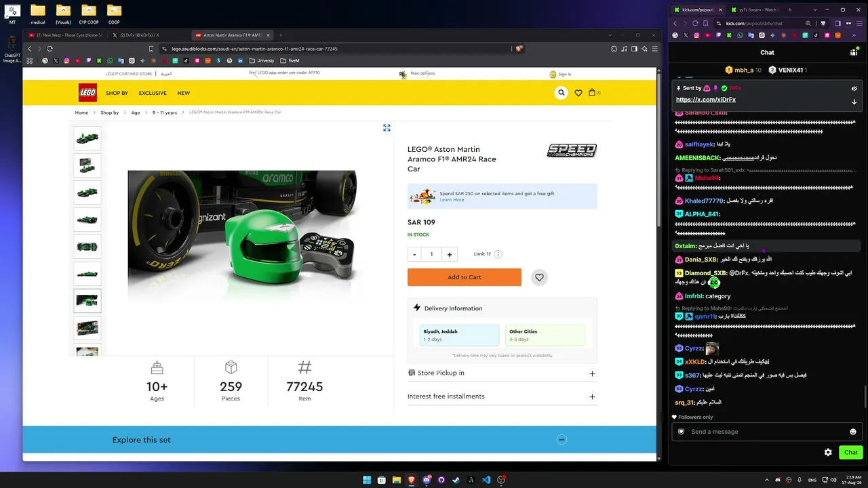Viewport: 868px width, 488px height.
Task: Click the LEGO address bar URL
Action: (254, 49)
